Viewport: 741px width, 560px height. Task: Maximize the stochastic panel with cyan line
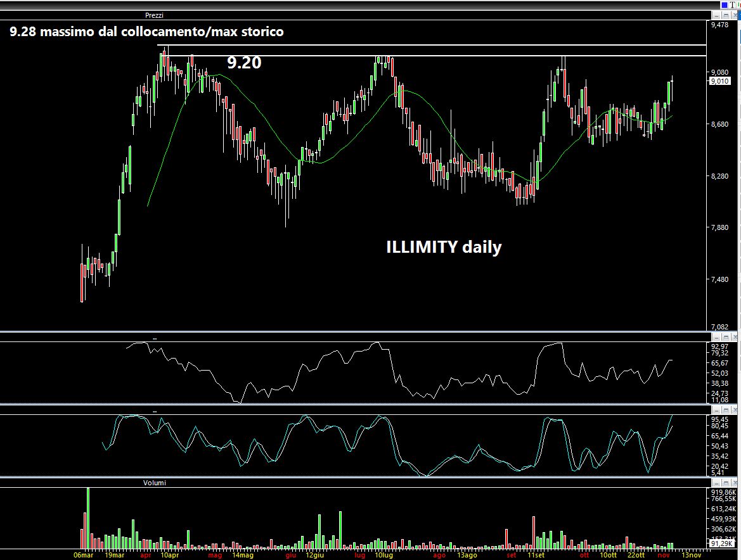tap(726, 410)
